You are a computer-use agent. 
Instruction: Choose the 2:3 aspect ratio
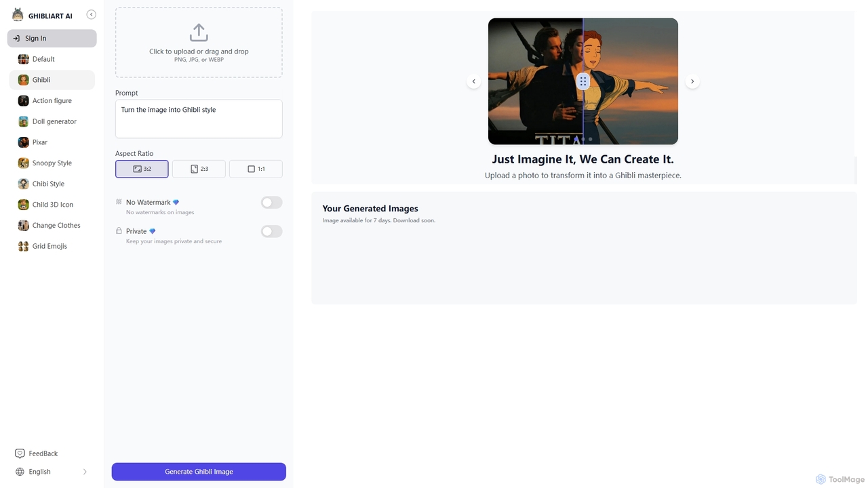tap(199, 169)
